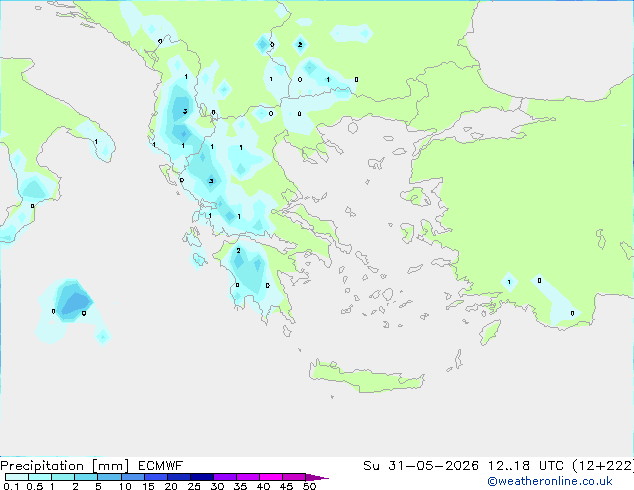Image resolution: width=634 pixels, height=490 pixels.
Task: Click the '[mm]' unit label
Action: 110,466
